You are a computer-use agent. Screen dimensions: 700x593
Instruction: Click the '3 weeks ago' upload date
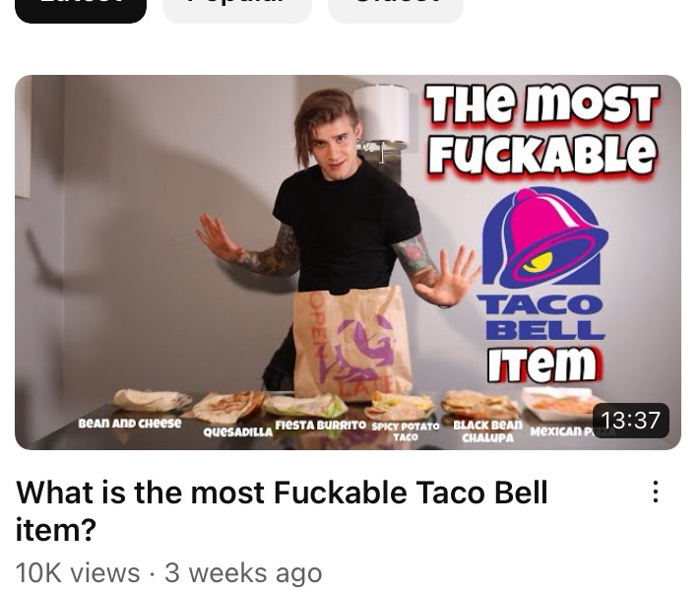[x=243, y=573]
